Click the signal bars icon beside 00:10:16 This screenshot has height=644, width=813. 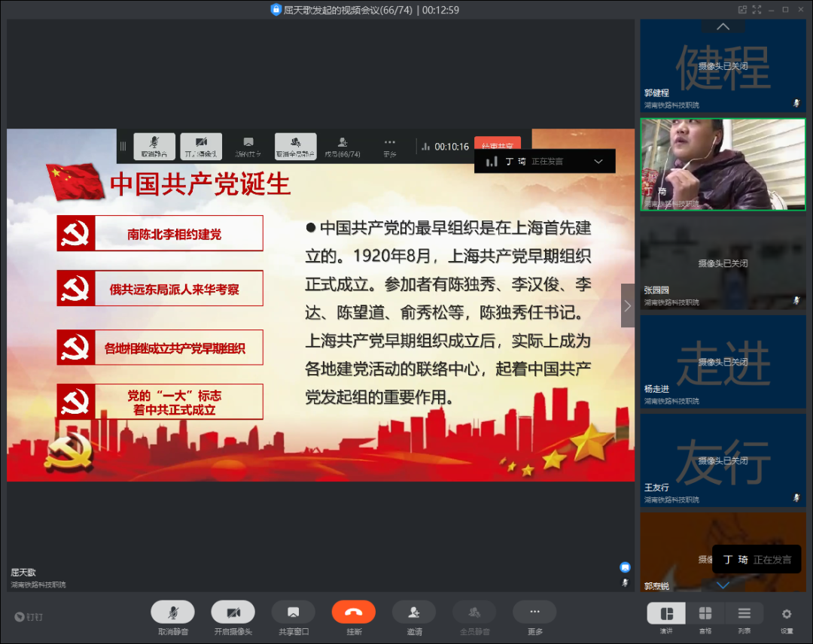425,147
